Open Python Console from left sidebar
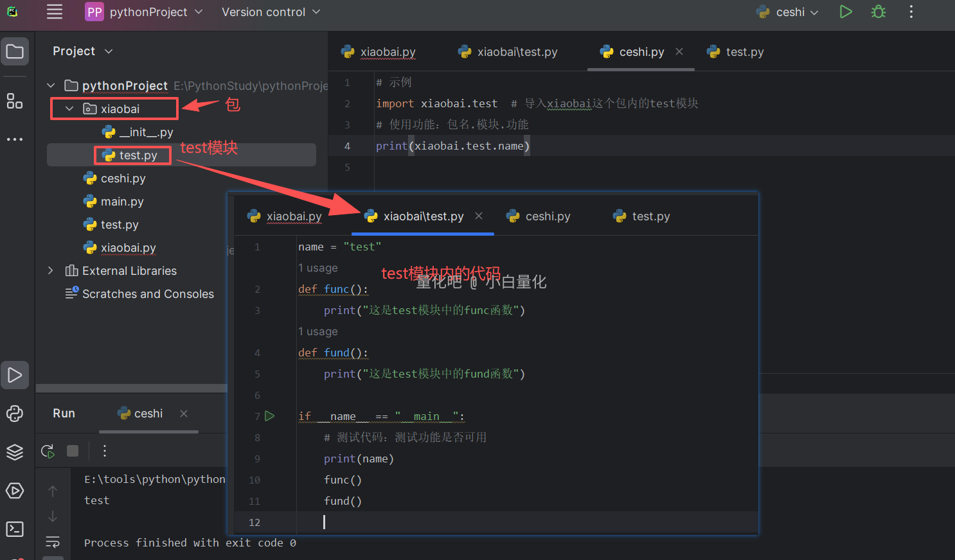Viewport: 955px width, 560px height. (15, 414)
